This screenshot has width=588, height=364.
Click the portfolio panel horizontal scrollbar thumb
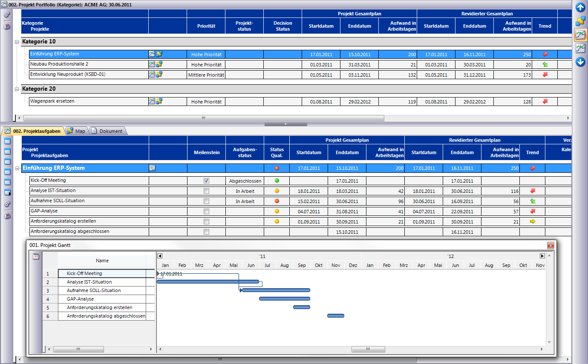pos(204,118)
